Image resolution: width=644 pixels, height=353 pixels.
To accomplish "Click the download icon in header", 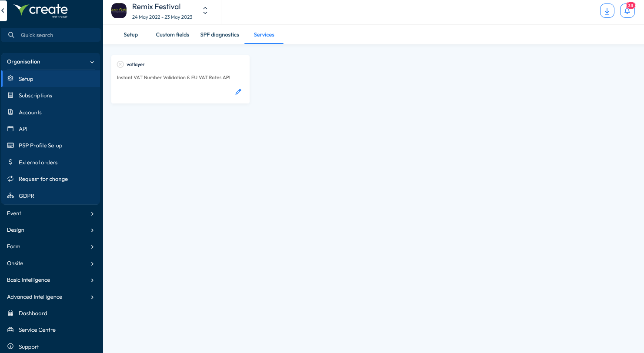I will coord(607,11).
